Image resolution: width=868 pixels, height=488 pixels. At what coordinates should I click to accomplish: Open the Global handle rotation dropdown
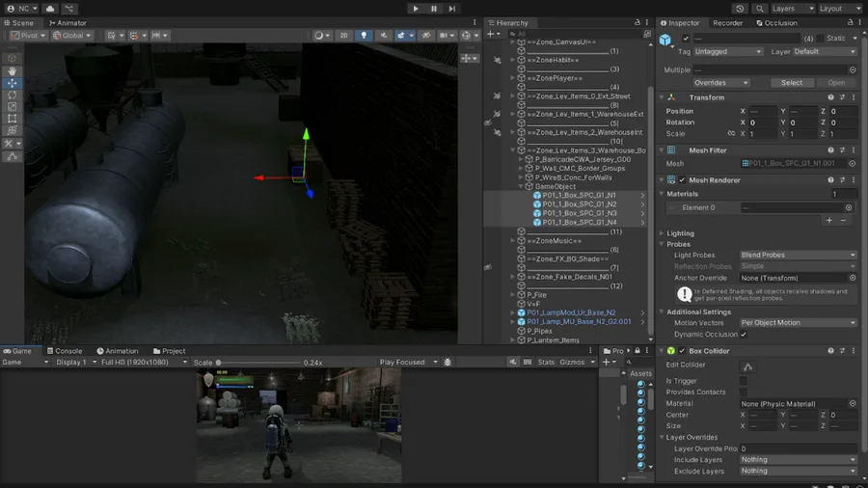point(71,36)
